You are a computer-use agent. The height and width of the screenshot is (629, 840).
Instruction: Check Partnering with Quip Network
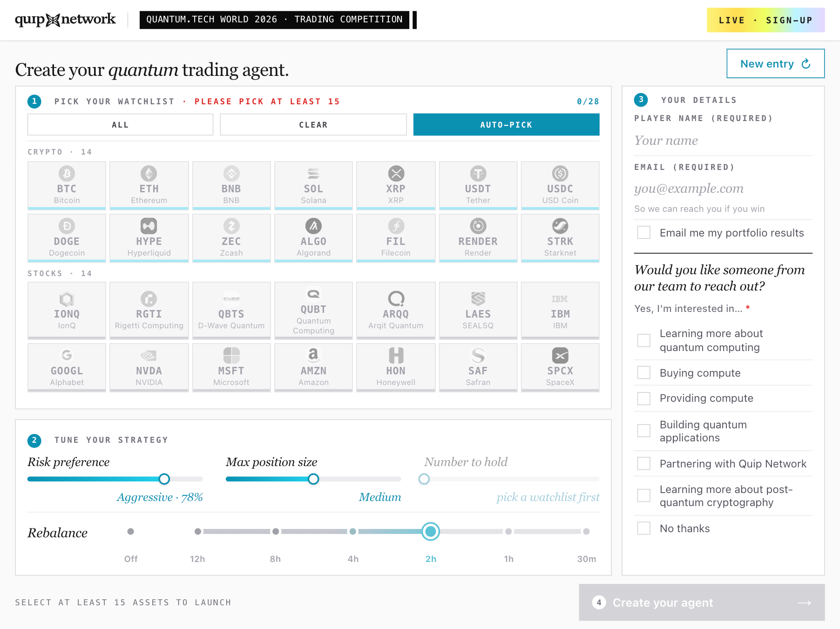point(644,463)
